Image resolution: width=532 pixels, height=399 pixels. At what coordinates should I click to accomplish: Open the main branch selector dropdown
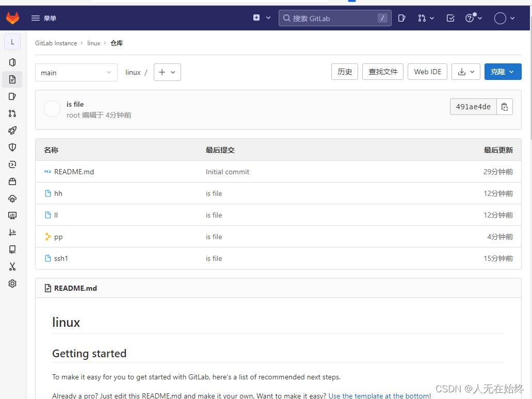coord(76,73)
